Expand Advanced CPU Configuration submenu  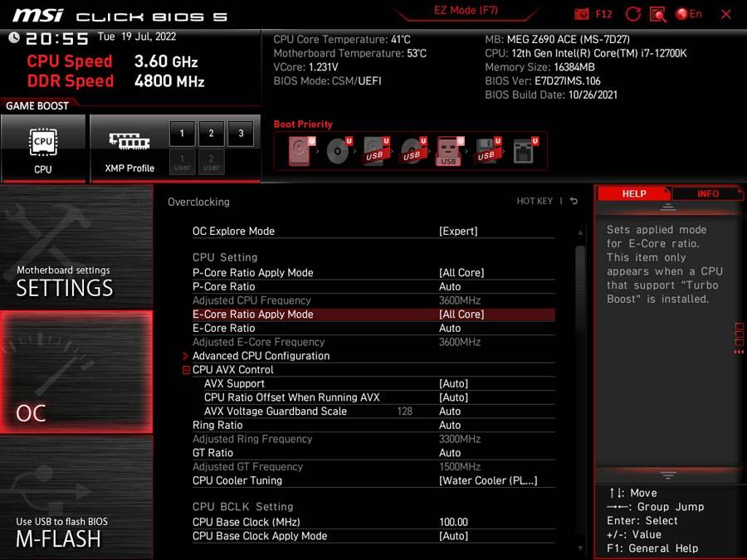click(x=261, y=356)
